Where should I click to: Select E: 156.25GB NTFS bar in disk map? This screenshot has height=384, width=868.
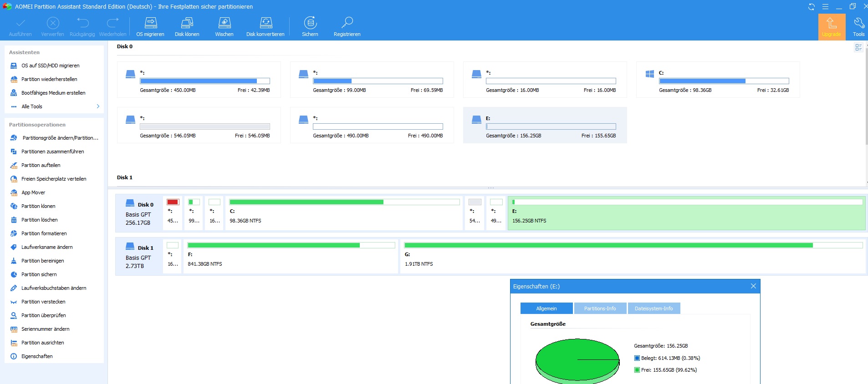click(x=687, y=213)
